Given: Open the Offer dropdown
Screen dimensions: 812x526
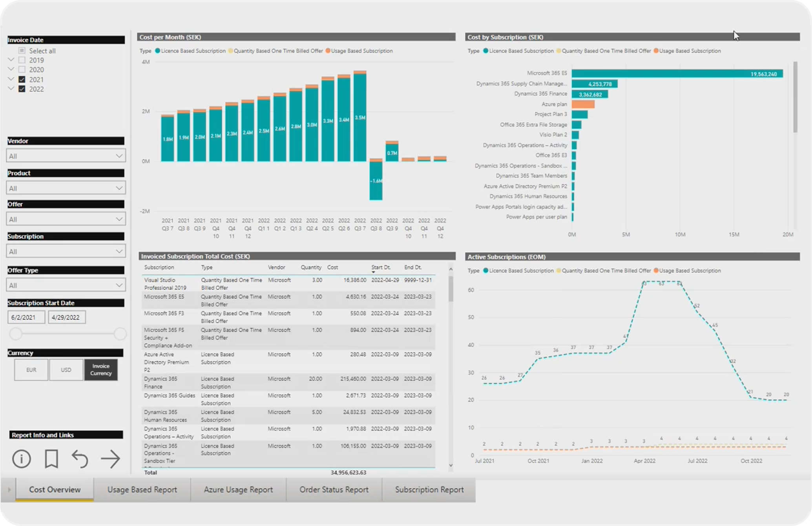Looking at the screenshot, I should coord(66,219).
